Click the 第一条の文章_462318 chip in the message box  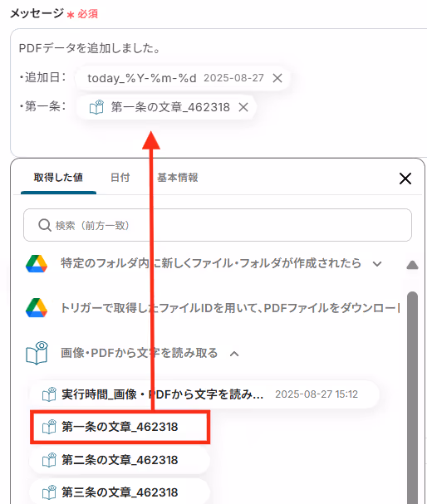coord(166,107)
